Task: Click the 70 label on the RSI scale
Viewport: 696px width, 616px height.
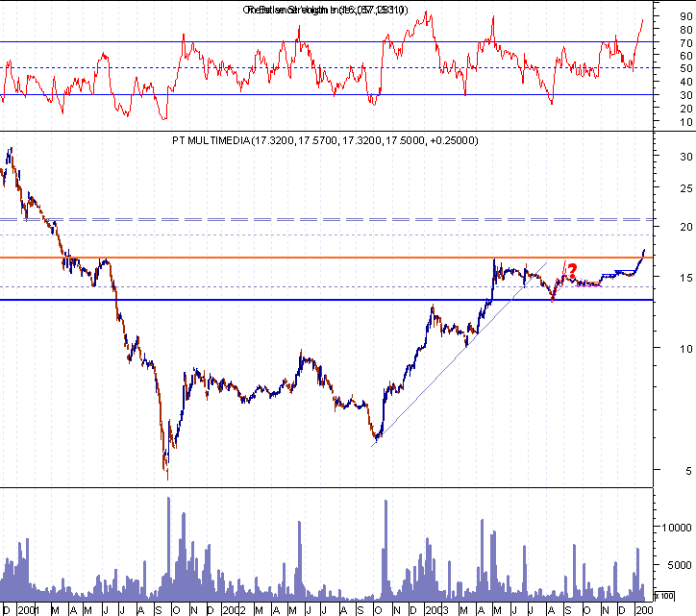Action: (x=685, y=43)
